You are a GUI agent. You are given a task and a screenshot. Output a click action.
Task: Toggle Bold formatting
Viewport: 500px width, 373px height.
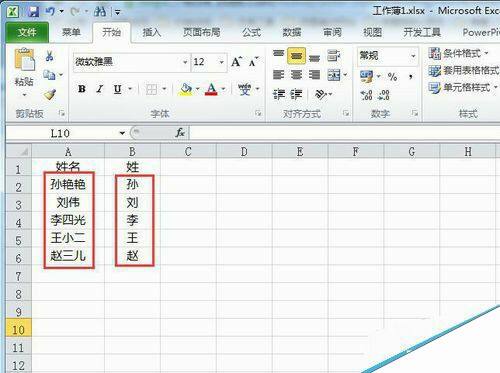click(82, 89)
